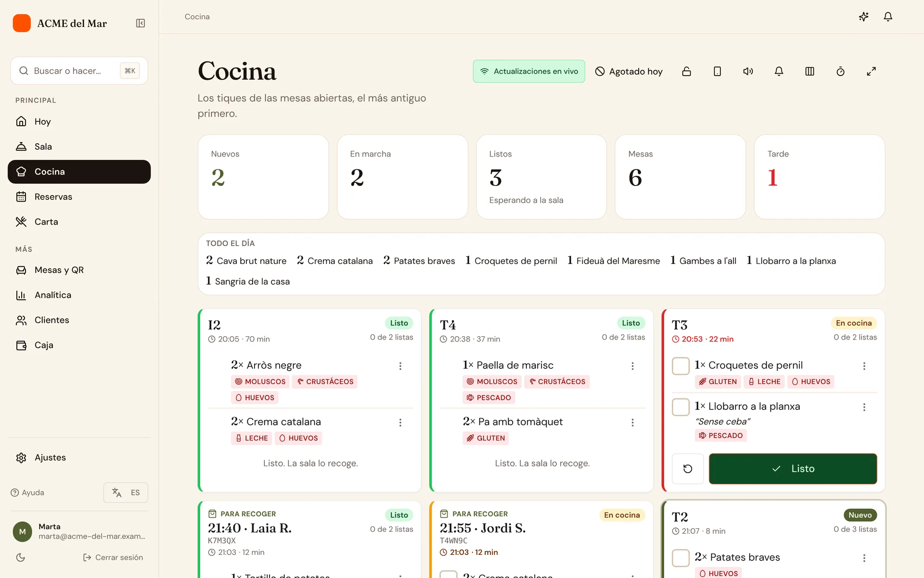Toggle dark mode moon icon
The height and width of the screenshot is (578, 924).
click(x=20, y=557)
